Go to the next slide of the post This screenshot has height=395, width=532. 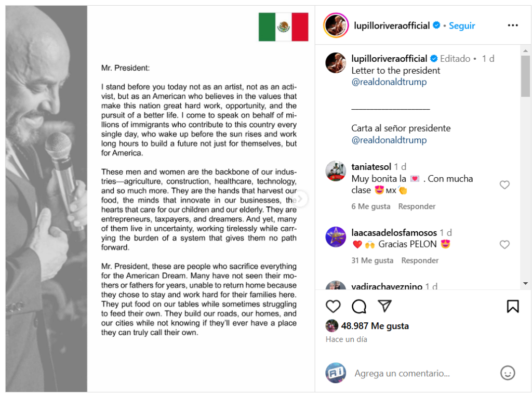(301, 199)
